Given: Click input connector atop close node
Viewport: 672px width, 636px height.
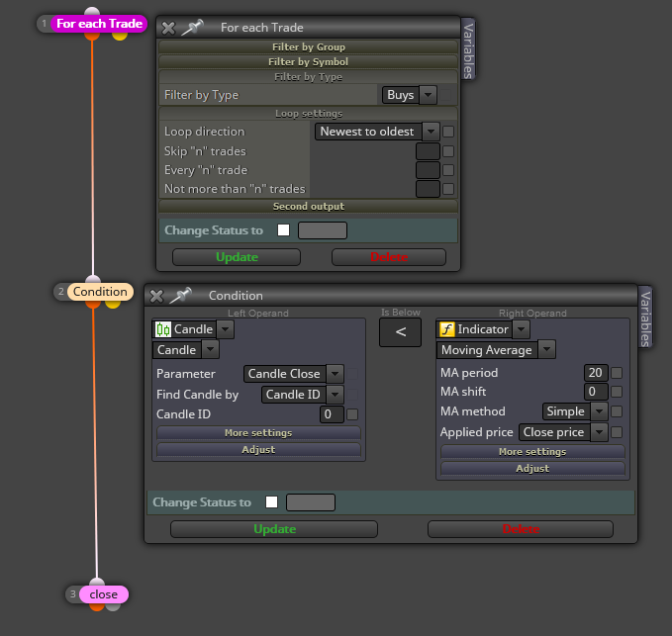Looking at the screenshot, I should [97, 582].
